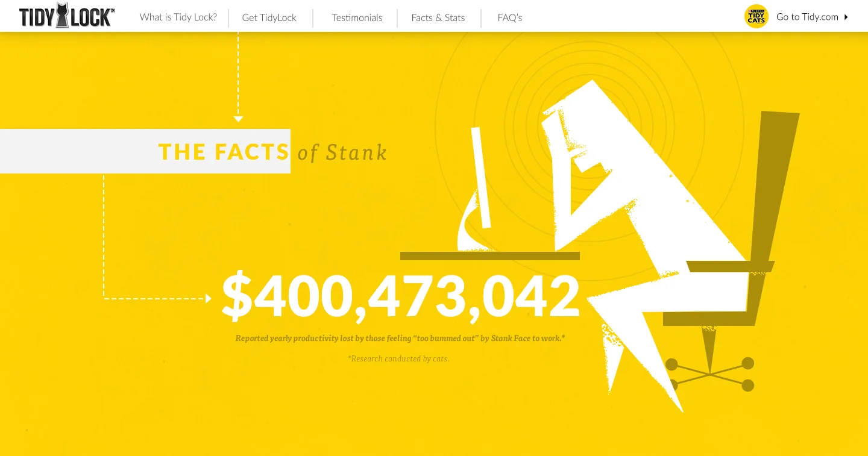This screenshot has height=456, width=868.
Task: Click the "Go to Tidy.com" link
Action: point(807,17)
